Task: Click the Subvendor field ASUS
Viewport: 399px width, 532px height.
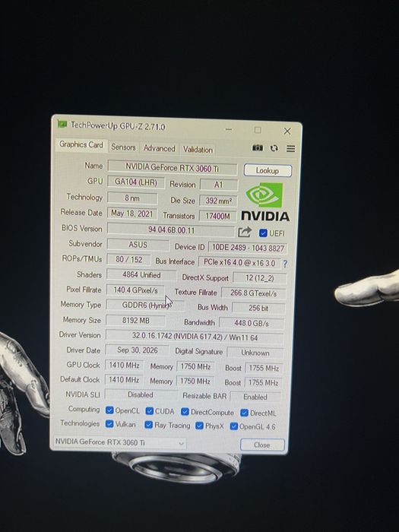Action: pos(138,245)
